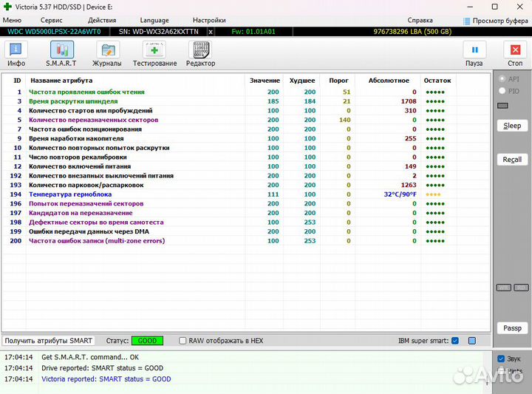Click the Recall button
532x394 pixels.
click(x=512, y=160)
